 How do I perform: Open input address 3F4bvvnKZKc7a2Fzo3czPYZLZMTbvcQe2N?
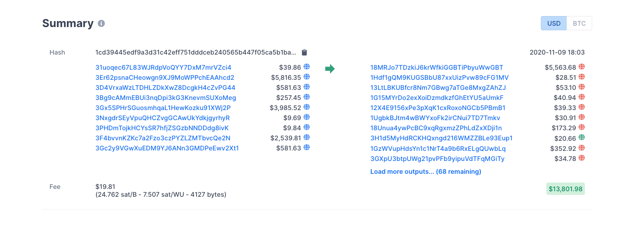[163, 138]
